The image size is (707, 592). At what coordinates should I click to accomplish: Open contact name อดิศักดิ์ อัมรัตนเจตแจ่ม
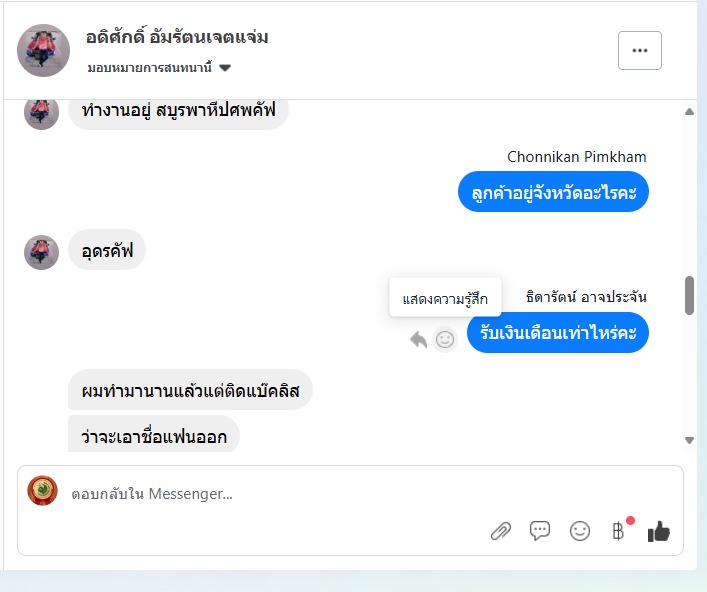pyautogui.click(x=177, y=38)
